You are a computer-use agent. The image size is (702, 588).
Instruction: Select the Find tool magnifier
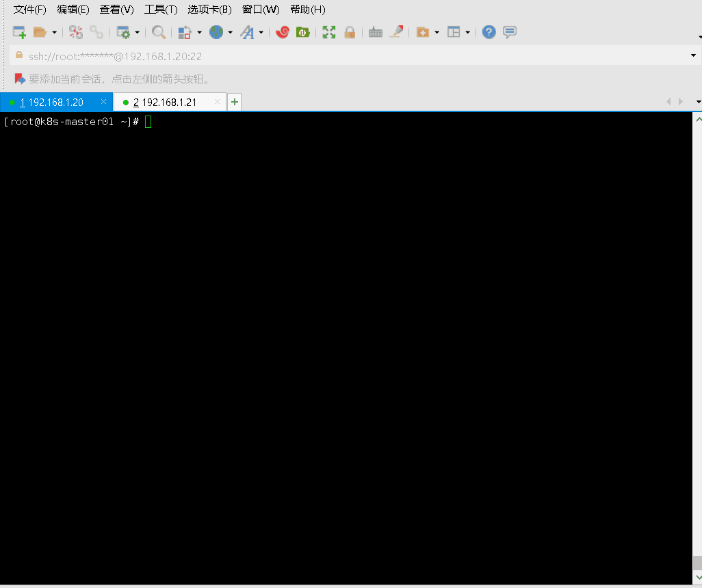(x=158, y=31)
